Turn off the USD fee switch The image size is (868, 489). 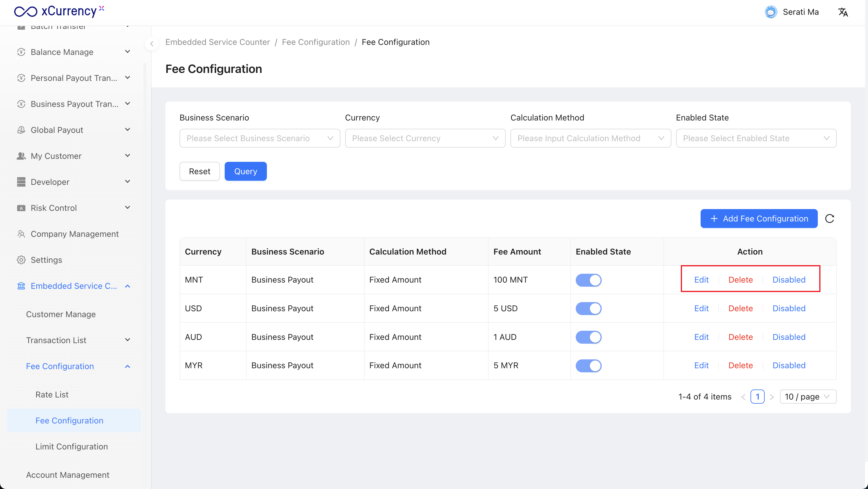tap(588, 308)
